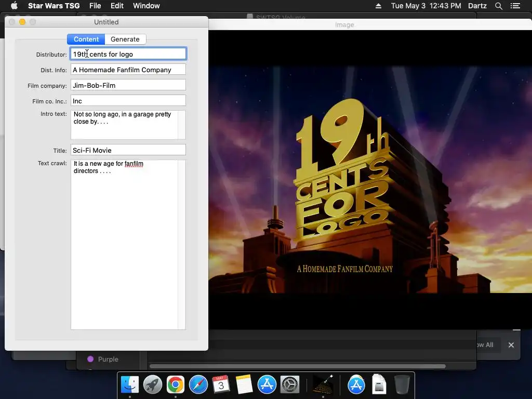Click inside the Text crawl box
532x399 pixels.
click(128, 245)
